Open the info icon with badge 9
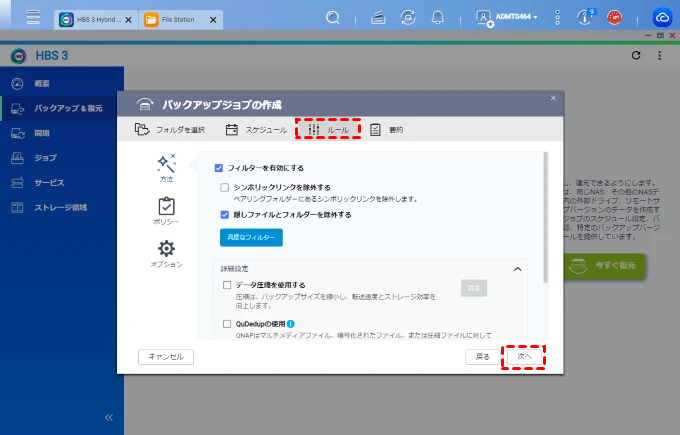The width and height of the screenshot is (680, 435). point(585,17)
